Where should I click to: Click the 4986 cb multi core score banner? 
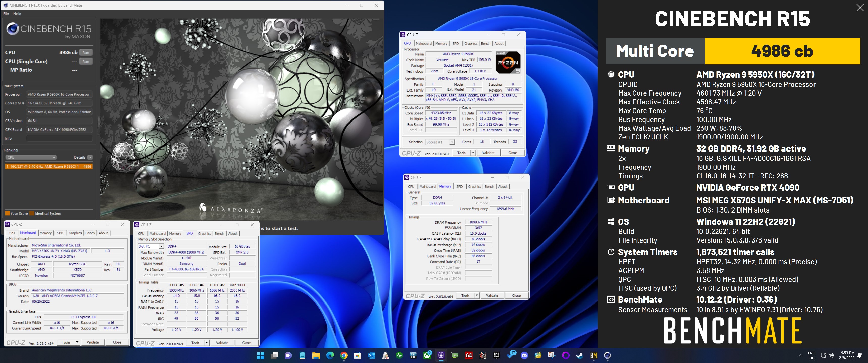(x=782, y=51)
